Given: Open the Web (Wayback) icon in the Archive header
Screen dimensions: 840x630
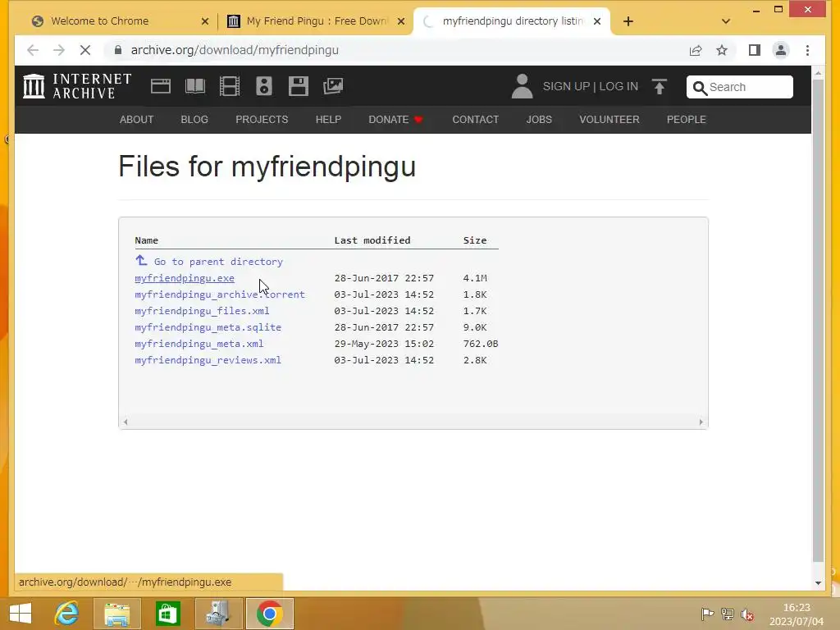Looking at the screenshot, I should pos(160,86).
